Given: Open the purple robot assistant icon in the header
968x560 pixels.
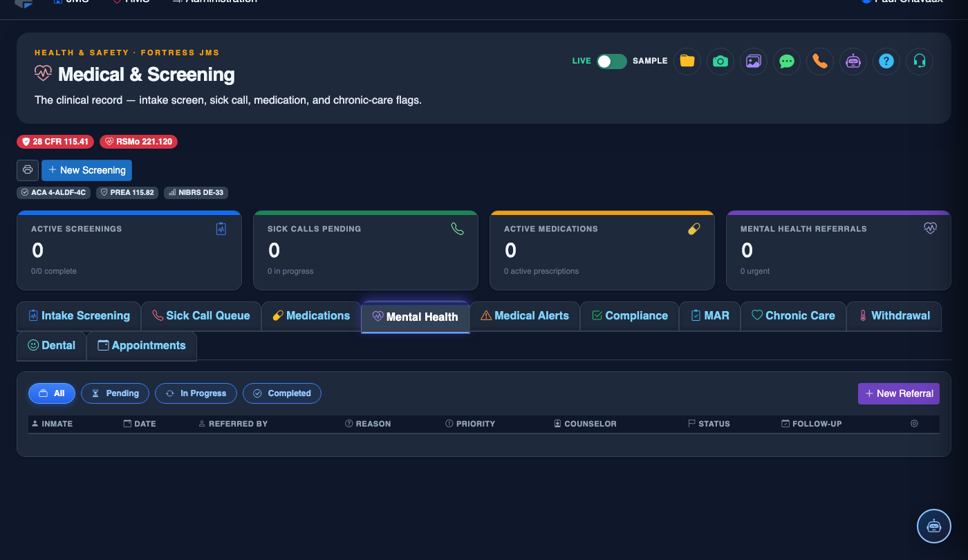Looking at the screenshot, I should pyautogui.click(x=853, y=61).
